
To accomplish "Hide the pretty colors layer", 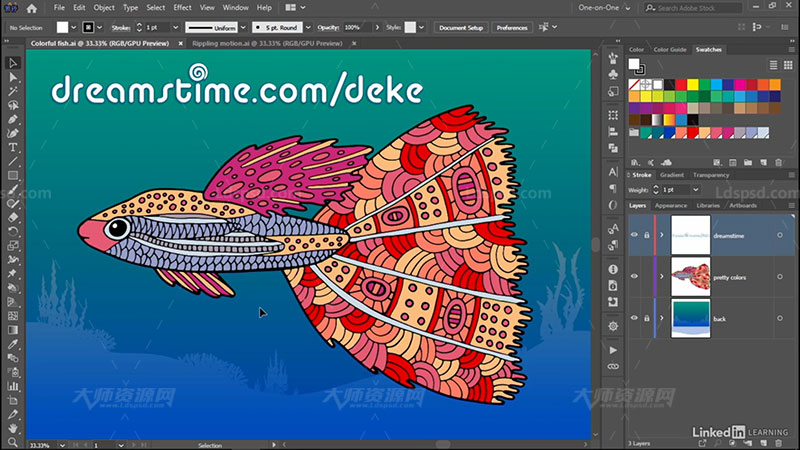I will coord(634,277).
